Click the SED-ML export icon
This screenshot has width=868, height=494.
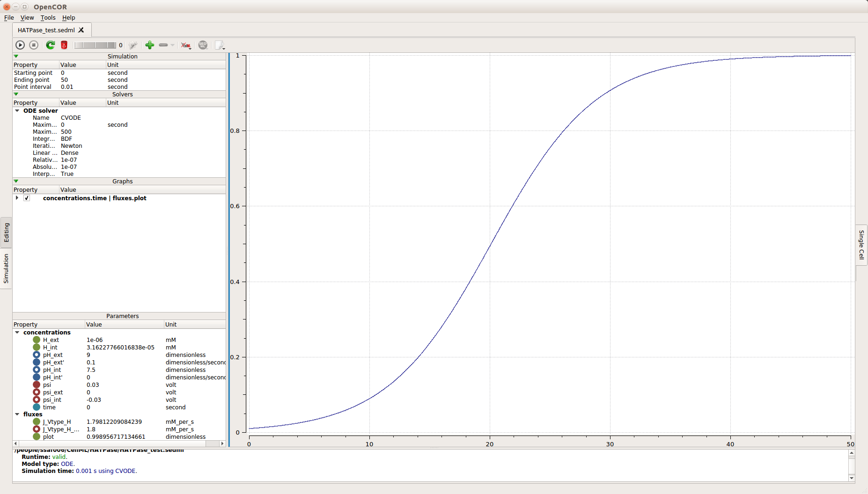[x=203, y=45]
